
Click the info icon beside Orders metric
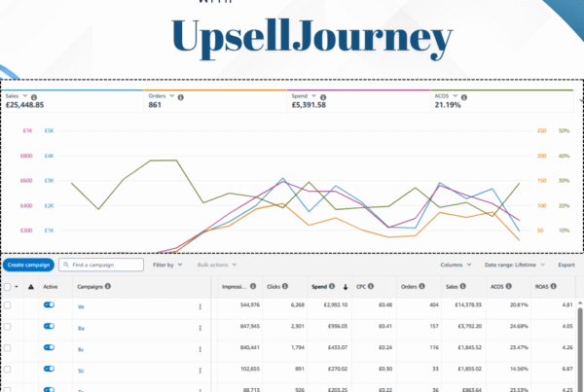(x=181, y=97)
